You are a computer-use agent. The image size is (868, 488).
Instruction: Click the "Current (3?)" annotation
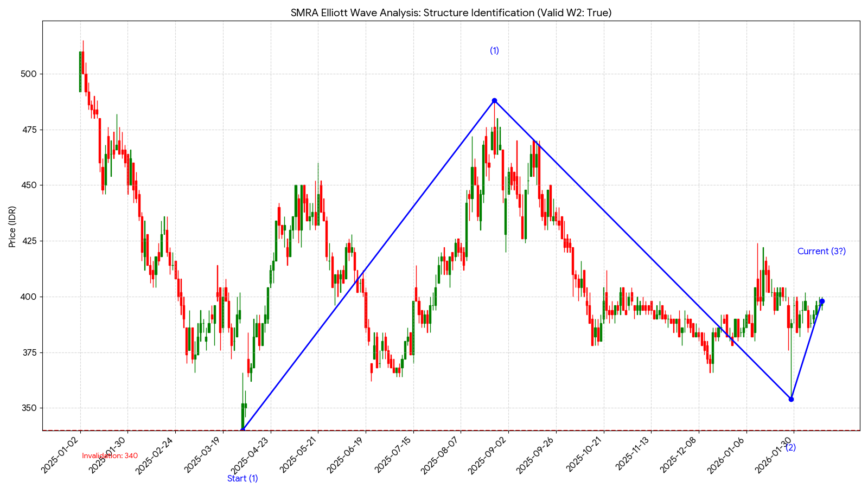pos(821,251)
